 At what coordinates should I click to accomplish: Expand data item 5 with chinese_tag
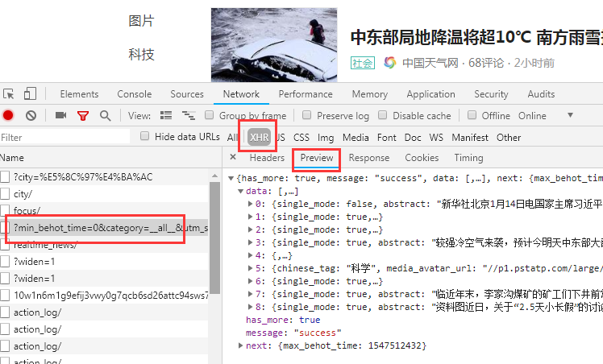[250, 268]
